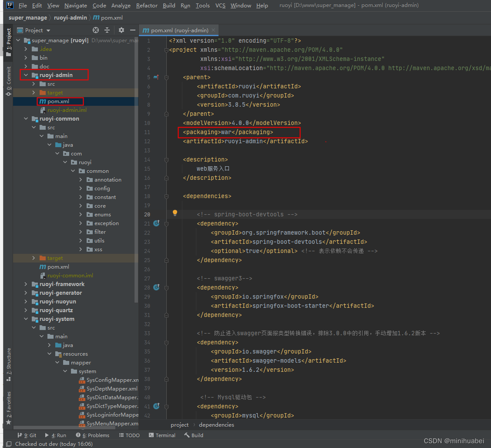Open the Terminal tool window
The height and width of the screenshot is (448, 491).
pyautogui.click(x=162, y=435)
